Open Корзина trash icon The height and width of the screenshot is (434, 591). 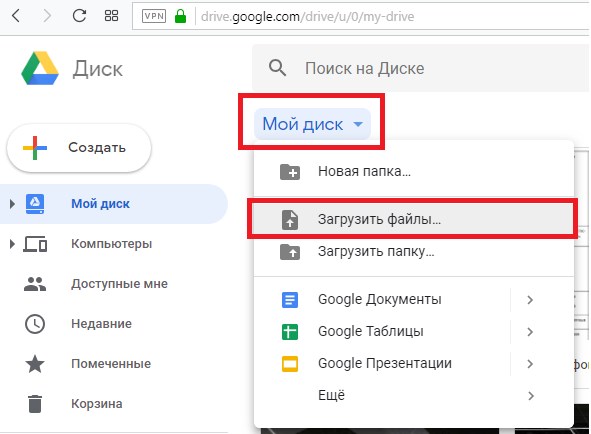point(35,404)
